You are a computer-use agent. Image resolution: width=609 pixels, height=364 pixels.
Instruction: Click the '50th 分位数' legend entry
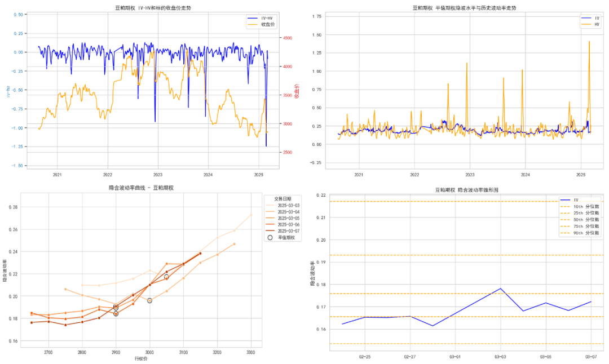[580, 220]
